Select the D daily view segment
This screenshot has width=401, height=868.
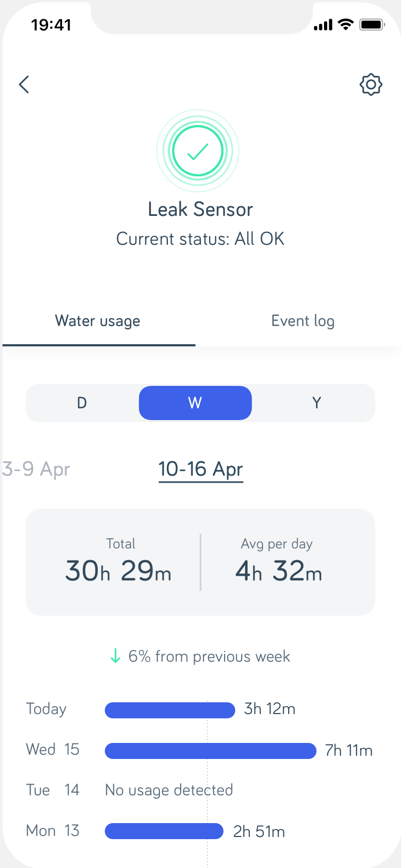point(82,403)
